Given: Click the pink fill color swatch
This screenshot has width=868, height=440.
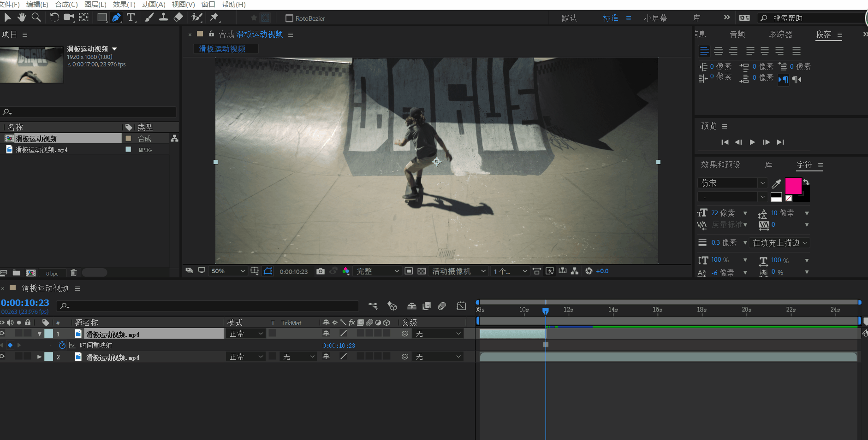Looking at the screenshot, I should tap(793, 186).
